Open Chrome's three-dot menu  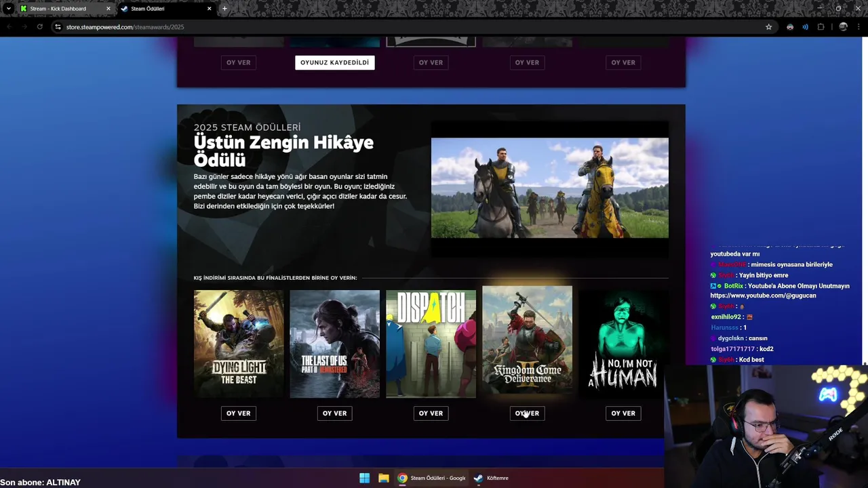point(859,27)
